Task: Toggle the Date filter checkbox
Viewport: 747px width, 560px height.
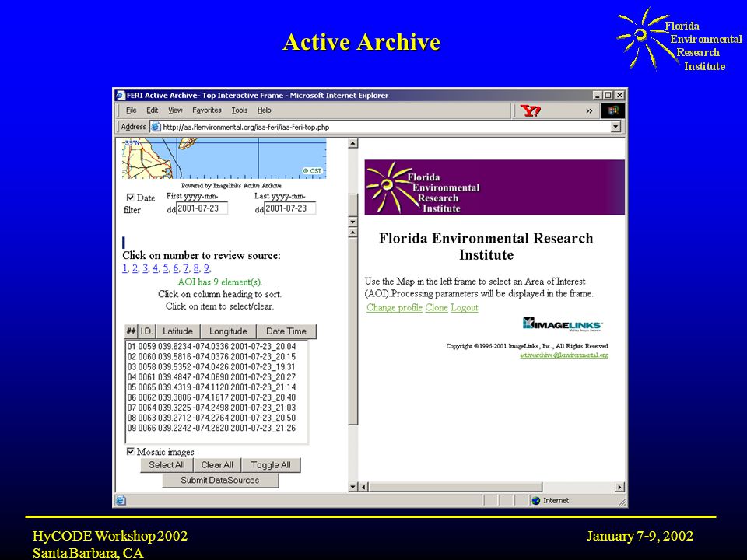Action: [x=130, y=197]
